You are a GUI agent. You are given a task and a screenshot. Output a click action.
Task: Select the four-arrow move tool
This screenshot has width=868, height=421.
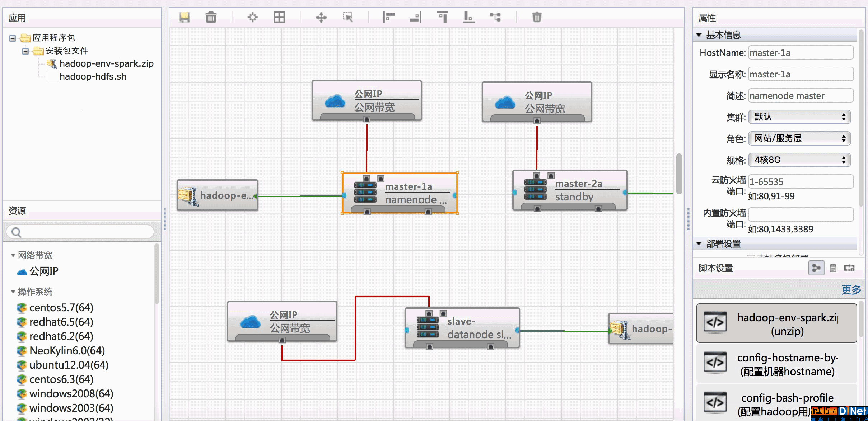321,17
